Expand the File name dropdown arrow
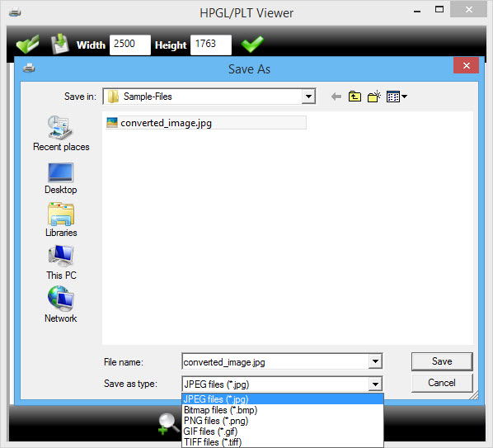The image size is (493, 448). pyautogui.click(x=375, y=361)
